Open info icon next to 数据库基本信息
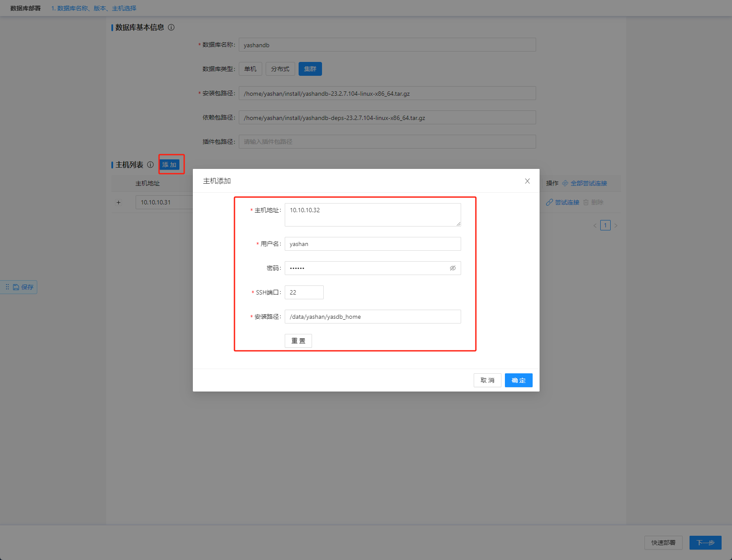The height and width of the screenshot is (560, 732). click(171, 27)
